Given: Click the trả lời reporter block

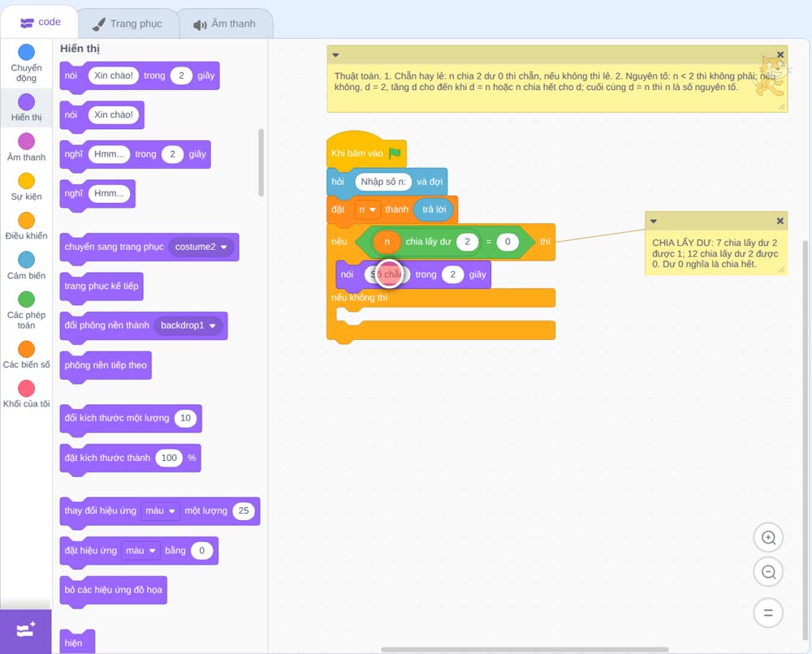Looking at the screenshot, I should 434,209.
